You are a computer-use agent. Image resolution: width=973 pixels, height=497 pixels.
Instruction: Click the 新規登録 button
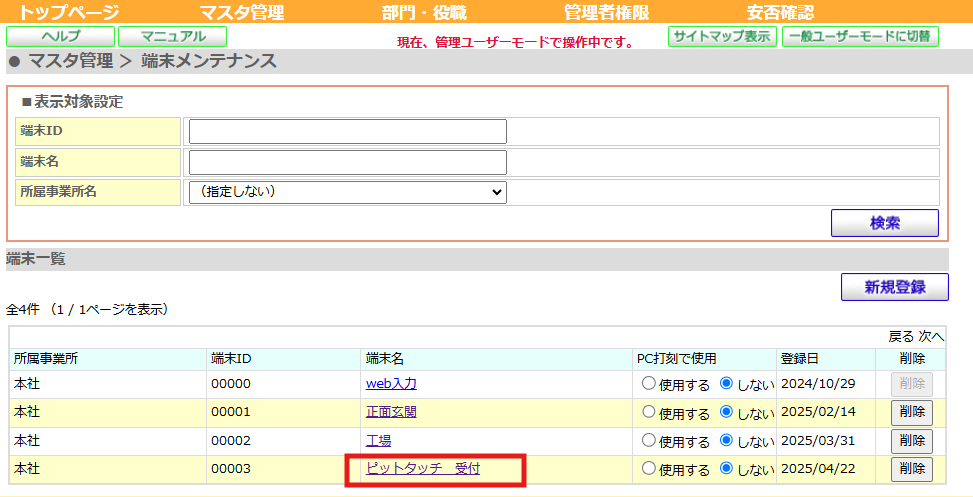coord(894,287)
